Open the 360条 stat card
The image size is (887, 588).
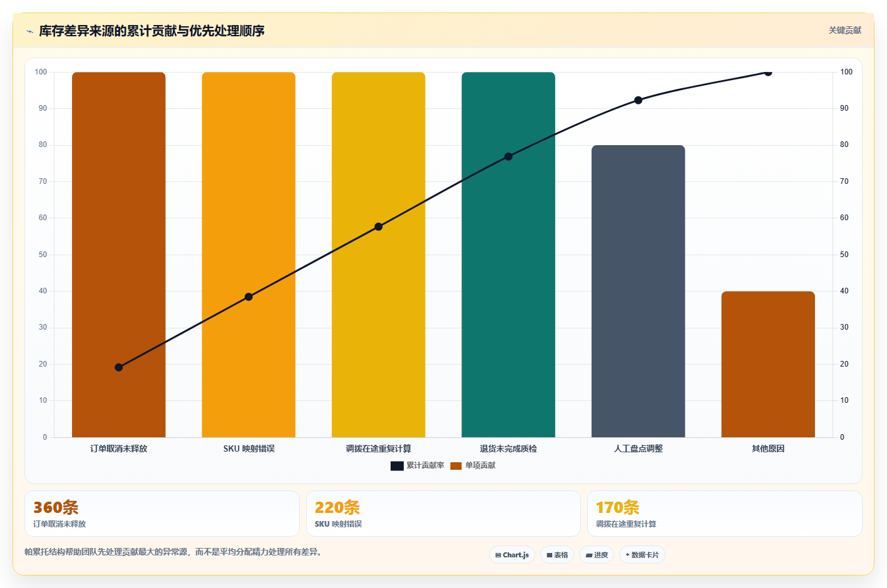(x=162, y=514)
